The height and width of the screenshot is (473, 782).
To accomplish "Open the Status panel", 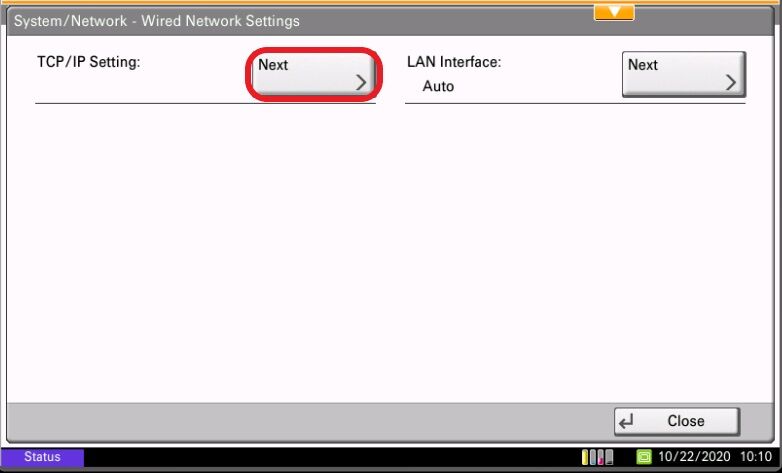I will [x=42, y=457].
